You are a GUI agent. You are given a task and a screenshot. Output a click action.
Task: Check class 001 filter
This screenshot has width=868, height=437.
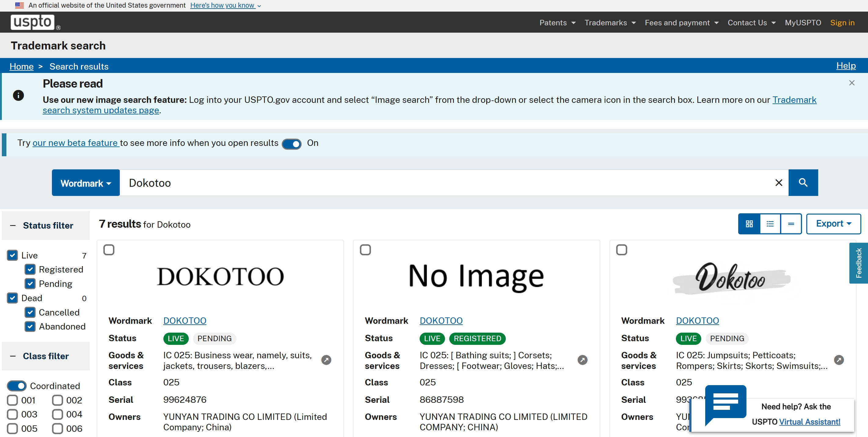pos(13,400)
